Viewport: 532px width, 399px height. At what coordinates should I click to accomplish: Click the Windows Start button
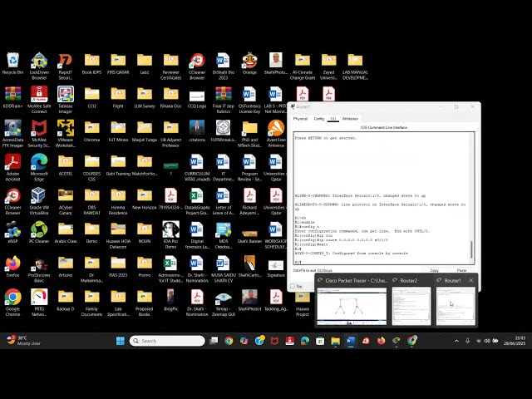click(121, 341)
